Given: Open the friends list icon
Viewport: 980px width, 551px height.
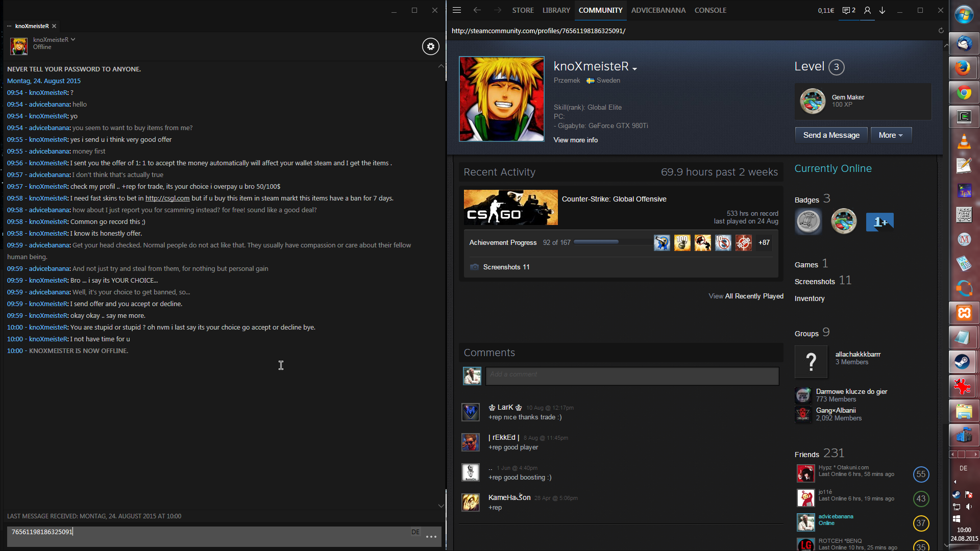Looking at the screenshot, I should 867,10.
